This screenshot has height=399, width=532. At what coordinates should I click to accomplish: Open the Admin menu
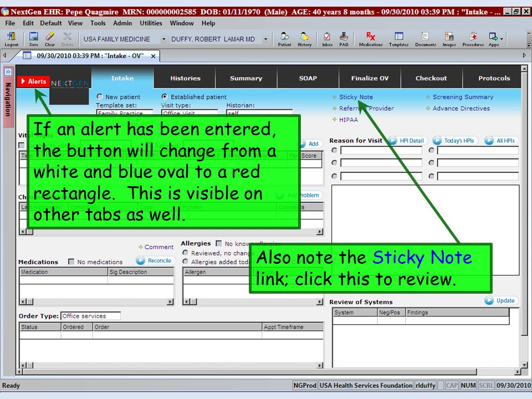pyautogui.click(x=122, y=23)
